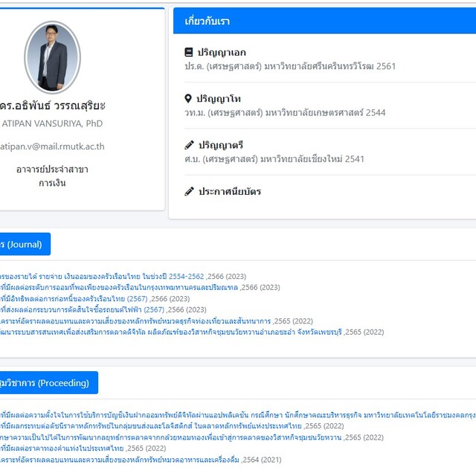Open article on electric car purchase decisions

pos(82,309)
